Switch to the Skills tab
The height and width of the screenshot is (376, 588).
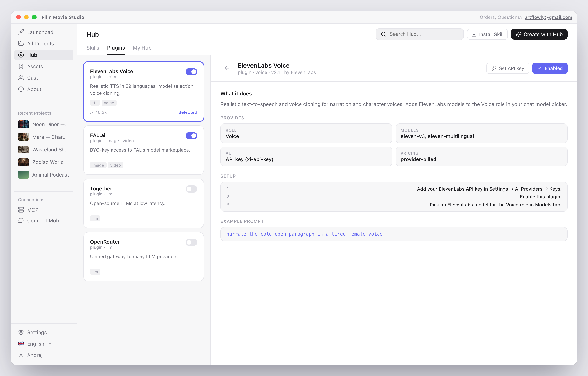click(x=93, y=48)
